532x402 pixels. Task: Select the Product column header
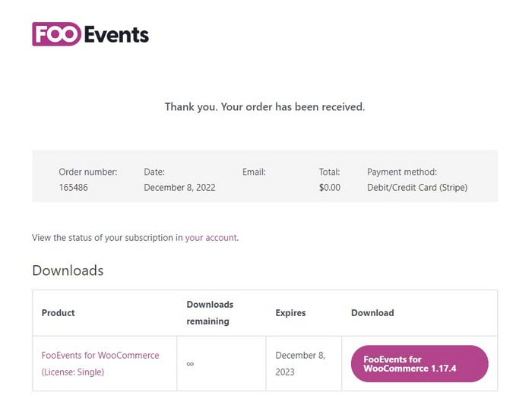(59, 313)
